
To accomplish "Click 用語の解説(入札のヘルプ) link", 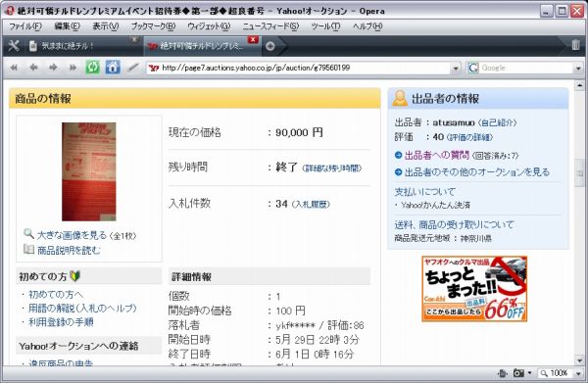I will [x=82, y=309].
